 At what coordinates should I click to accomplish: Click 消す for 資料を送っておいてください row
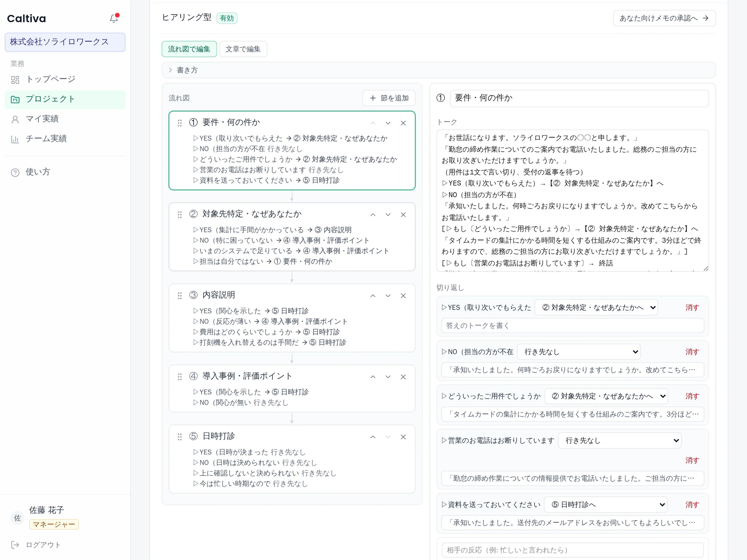pyautogui.click(x=692, y=505)
